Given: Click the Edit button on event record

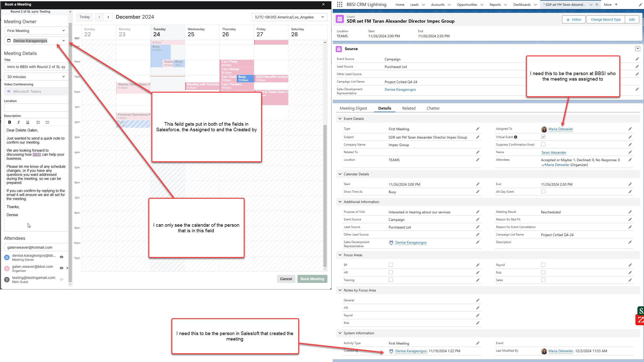Looking at the screenshot, I should tap(632, 19).
